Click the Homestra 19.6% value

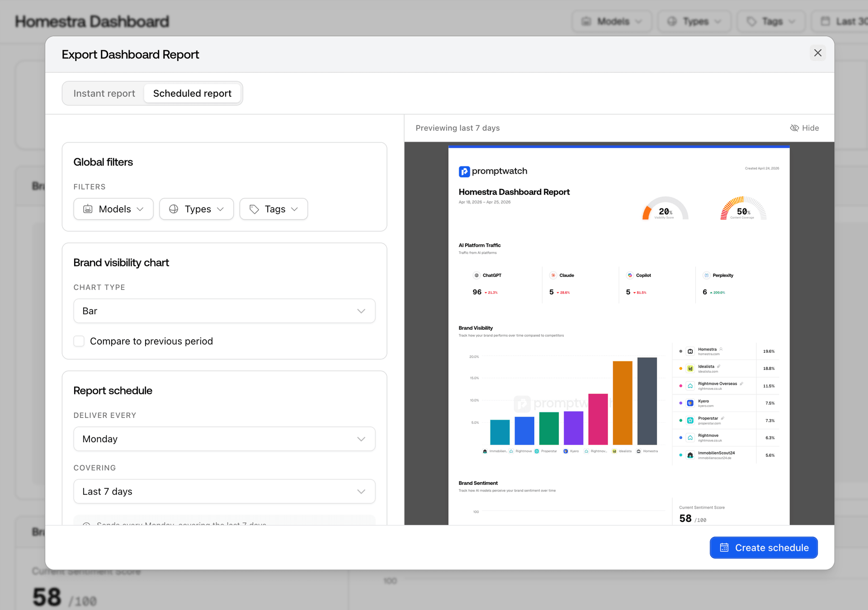tap(769, 351)
